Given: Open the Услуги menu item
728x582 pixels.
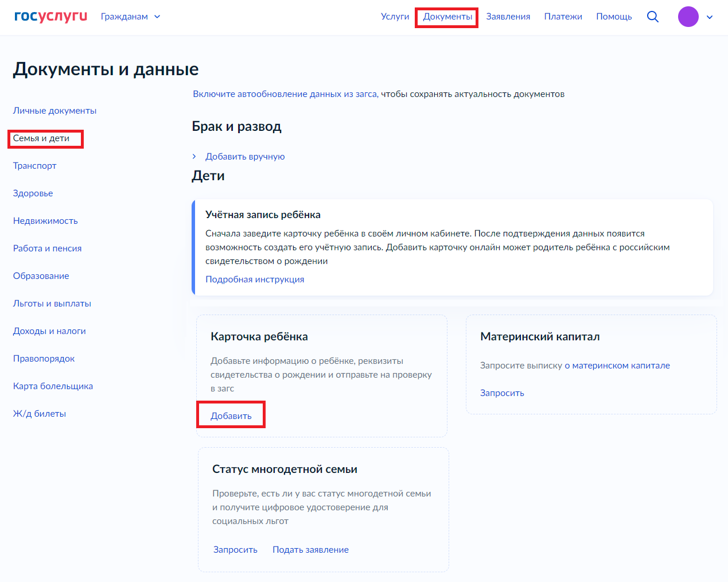Looking at the screenshot, I should (395, 17).
